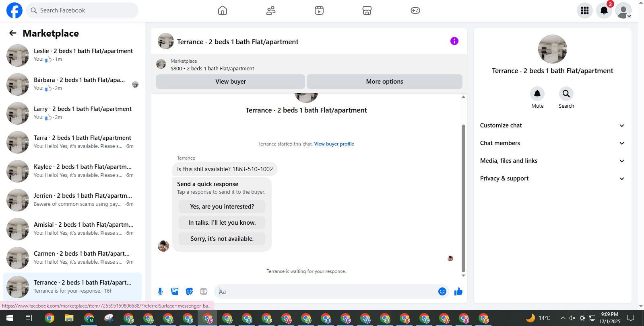Image resolution: width=644 pixels, height=326 pixels.
Task: Send quick response "In talks. I'll let you know."
Action: pos(222,223)
